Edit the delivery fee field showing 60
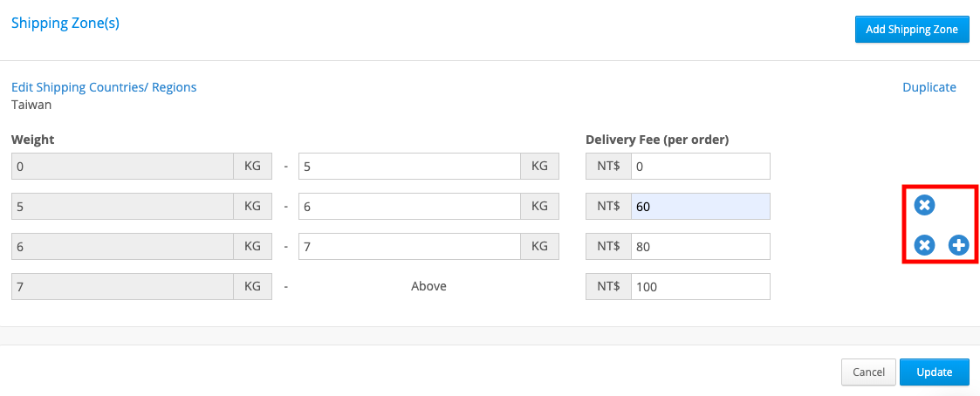The image size is (980, 396). pyautogui.click(x=701, y=206)
